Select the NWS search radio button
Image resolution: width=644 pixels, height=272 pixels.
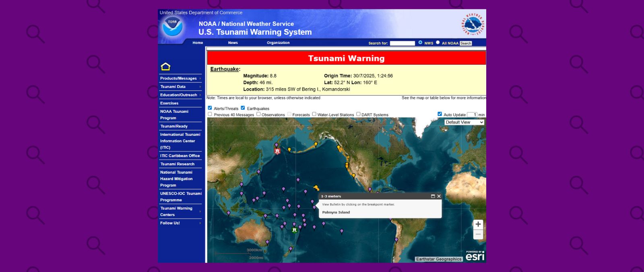[x=421, y=42]
